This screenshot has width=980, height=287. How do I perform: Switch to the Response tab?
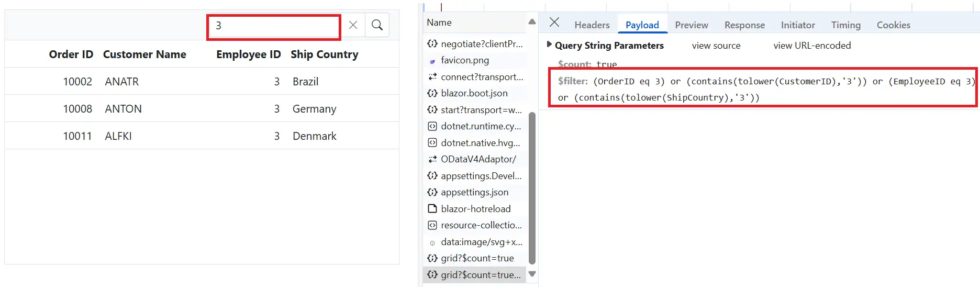[744, 25]
